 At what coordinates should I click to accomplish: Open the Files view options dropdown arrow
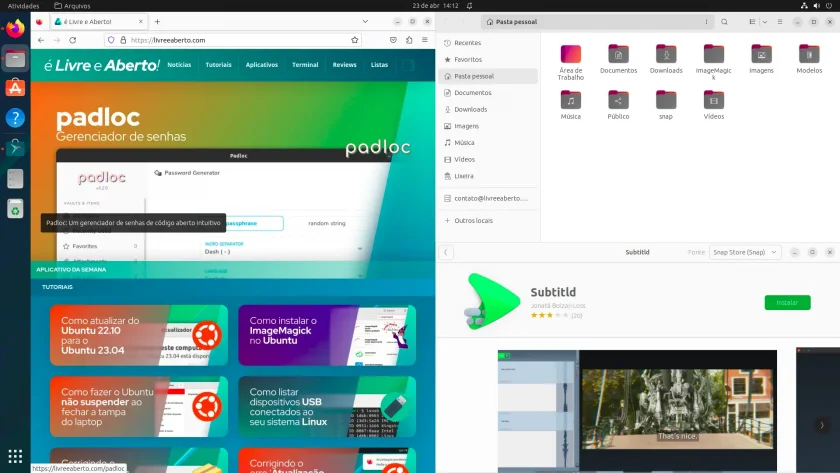click(x=764, y=22)
